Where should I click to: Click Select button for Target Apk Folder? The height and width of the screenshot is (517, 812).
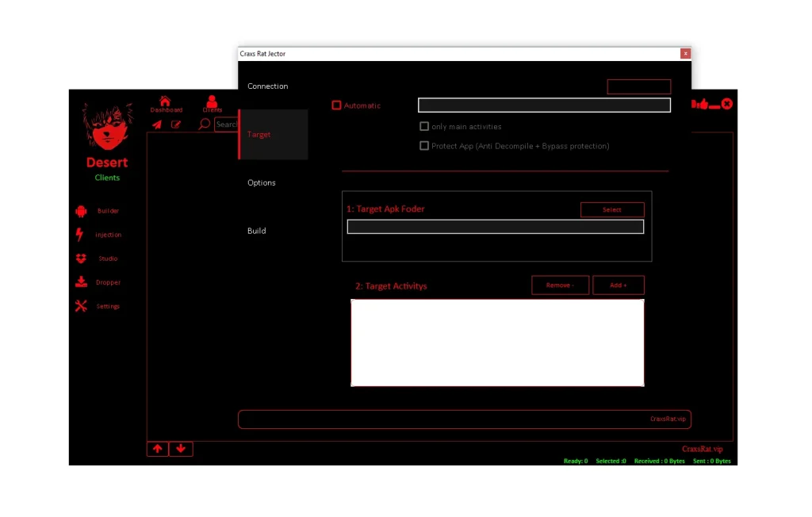[612, 210]
